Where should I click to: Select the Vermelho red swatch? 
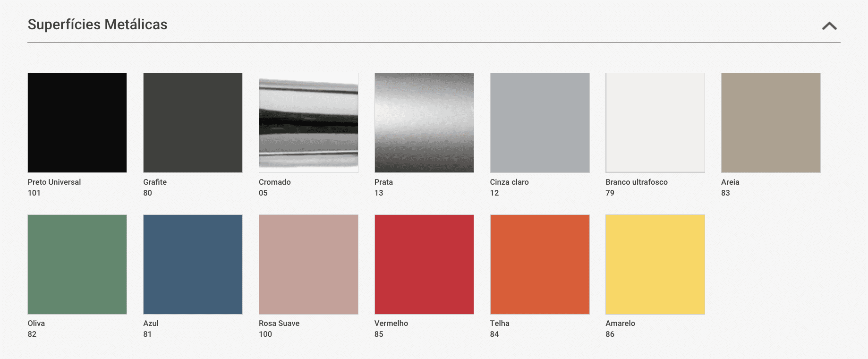(424, 265)
